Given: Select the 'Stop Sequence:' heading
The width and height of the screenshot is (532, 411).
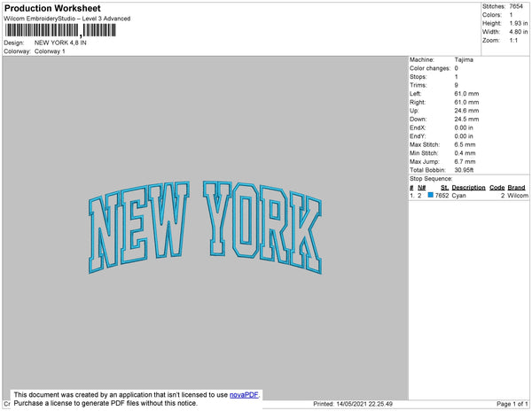Looking at the screenshot, I should 431,179.
